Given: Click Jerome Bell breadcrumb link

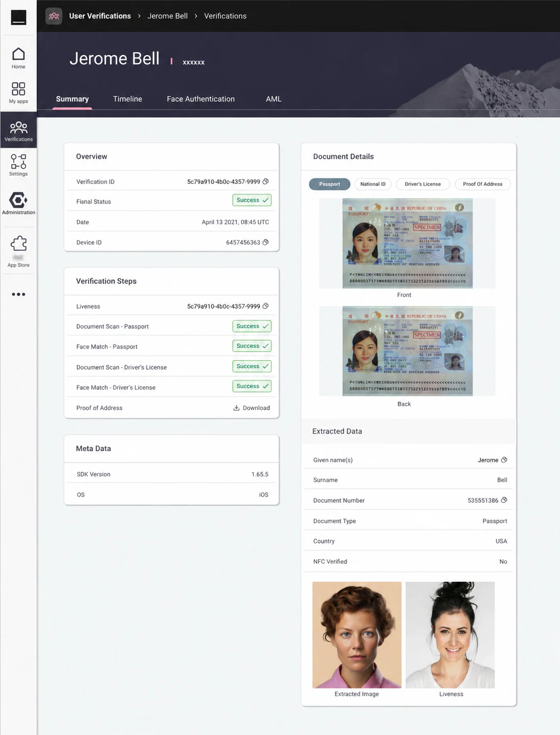Looking at the screenshot, I should click(x=167, y=16).
